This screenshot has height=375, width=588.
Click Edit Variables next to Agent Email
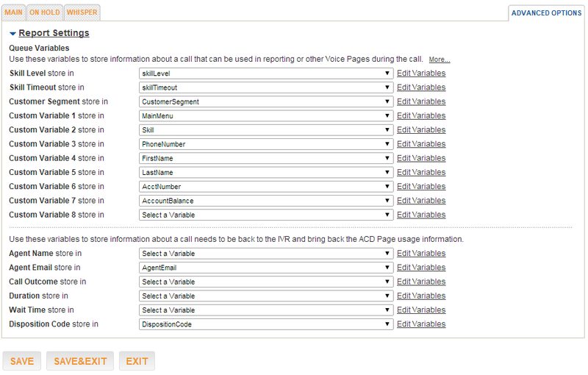pos(421,268)
